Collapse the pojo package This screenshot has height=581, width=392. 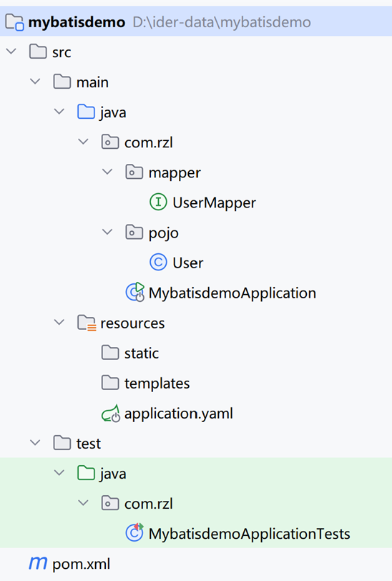coord(107,232)
